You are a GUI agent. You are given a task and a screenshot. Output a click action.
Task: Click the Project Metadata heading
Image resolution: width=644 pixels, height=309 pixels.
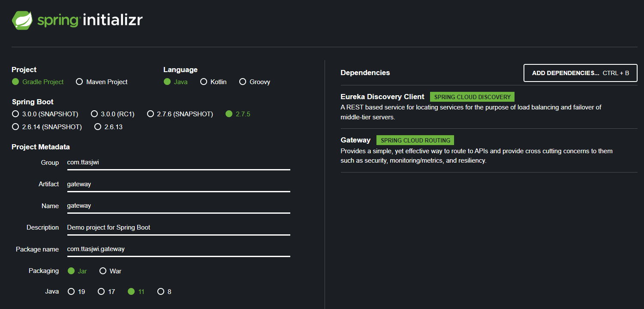click(41, 147)
